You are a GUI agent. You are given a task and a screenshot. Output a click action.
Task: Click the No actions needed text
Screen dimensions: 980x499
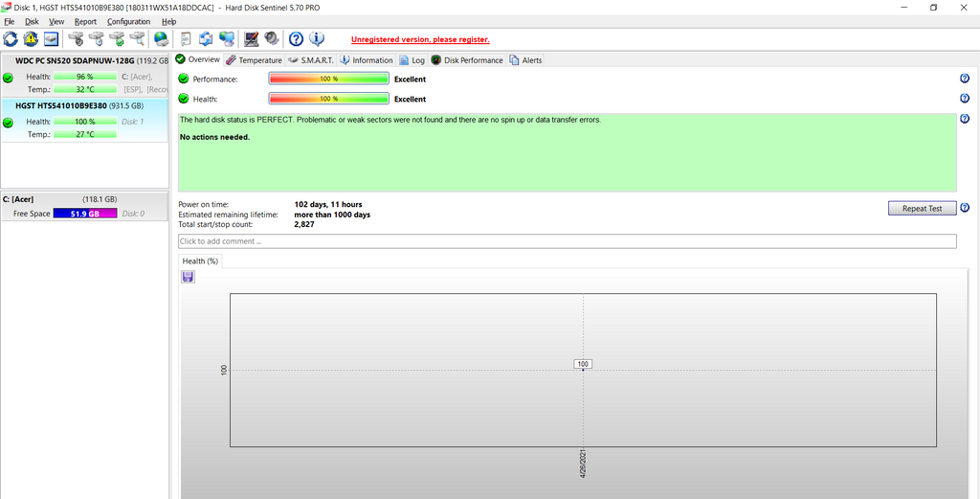(x=215, y=137)
